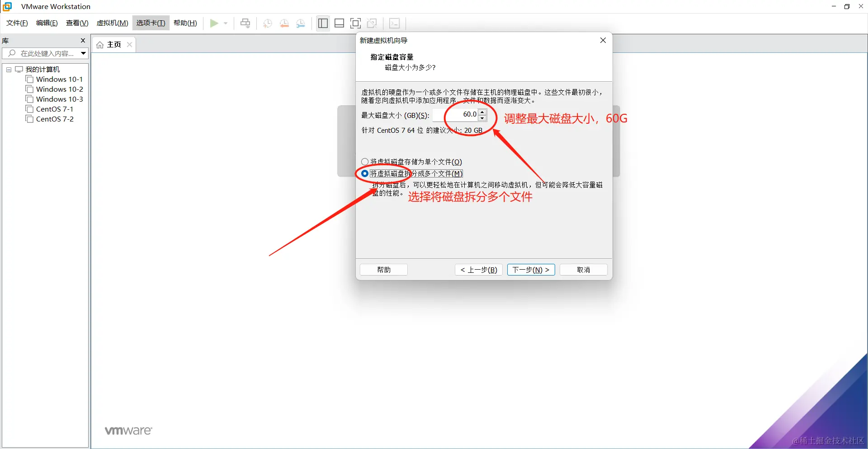Click the revert to snapshot icon
Viewport: 868px width, 449px height.
pyautogui.click(x=284, y=23)
